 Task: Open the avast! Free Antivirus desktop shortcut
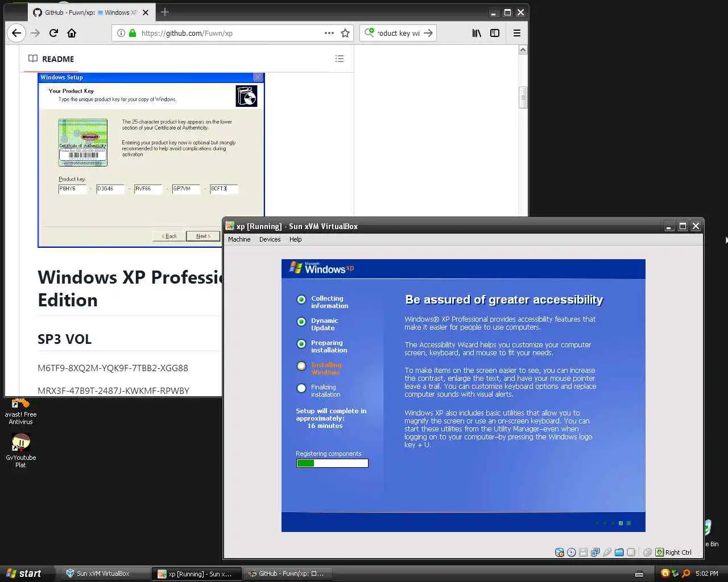click(x=20, y=411)
